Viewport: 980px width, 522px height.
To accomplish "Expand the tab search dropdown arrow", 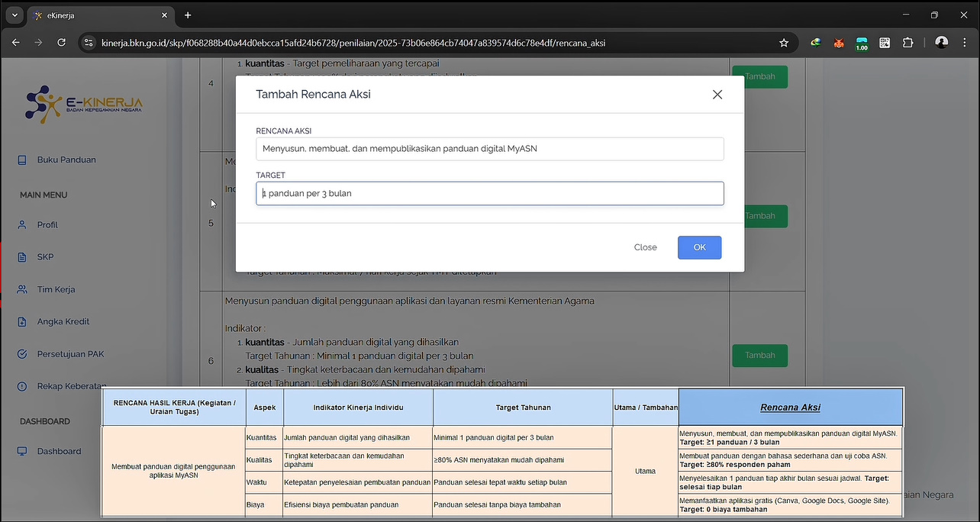I will coord(14,15).
